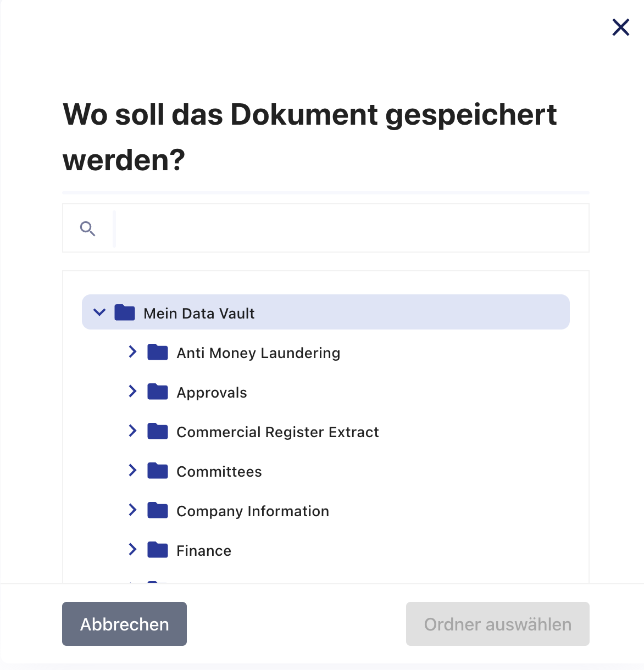This screenshot has height=670, width=644.
Task: Click the Finance folder icon
Action: 158,550
